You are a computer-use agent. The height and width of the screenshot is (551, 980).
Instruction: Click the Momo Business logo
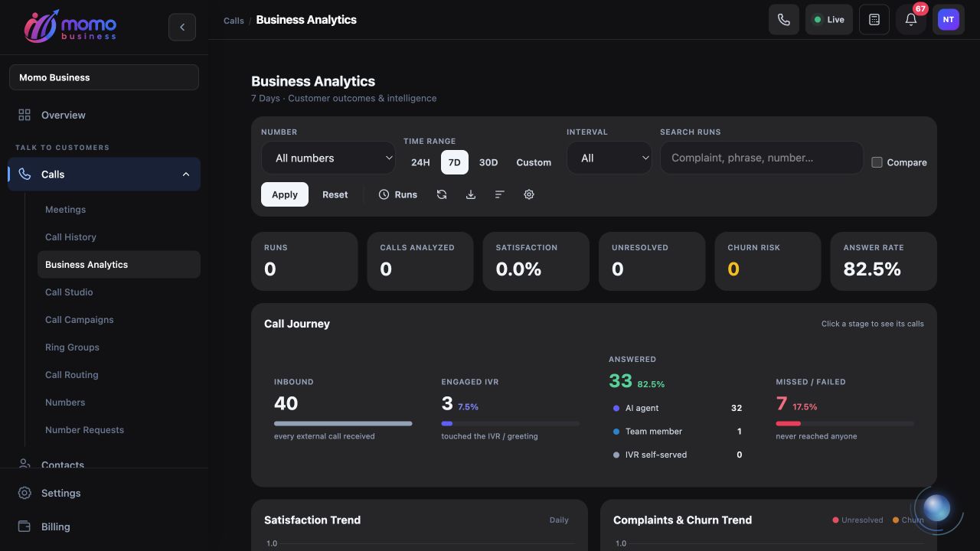(x=70, y=27)
